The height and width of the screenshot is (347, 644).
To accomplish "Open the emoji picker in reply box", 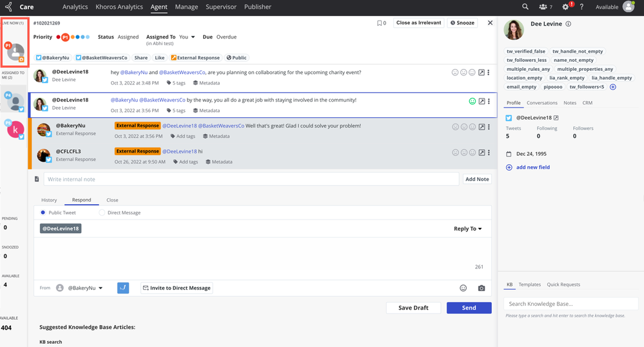I will point(463,288).
